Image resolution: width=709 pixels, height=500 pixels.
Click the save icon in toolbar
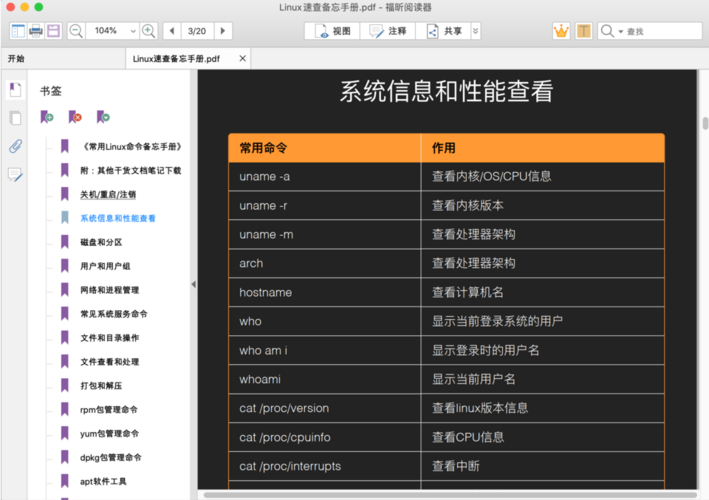(53, 31)
